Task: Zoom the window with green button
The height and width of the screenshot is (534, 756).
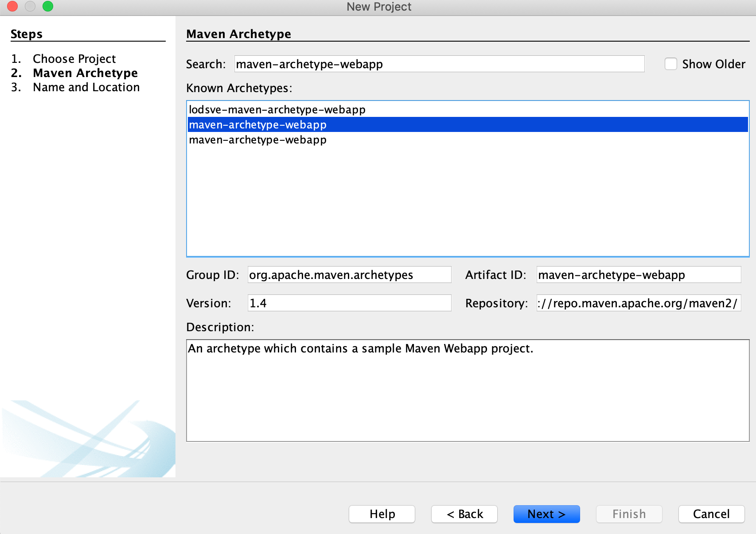Action: pyautogui.click(x=48, y=6)
